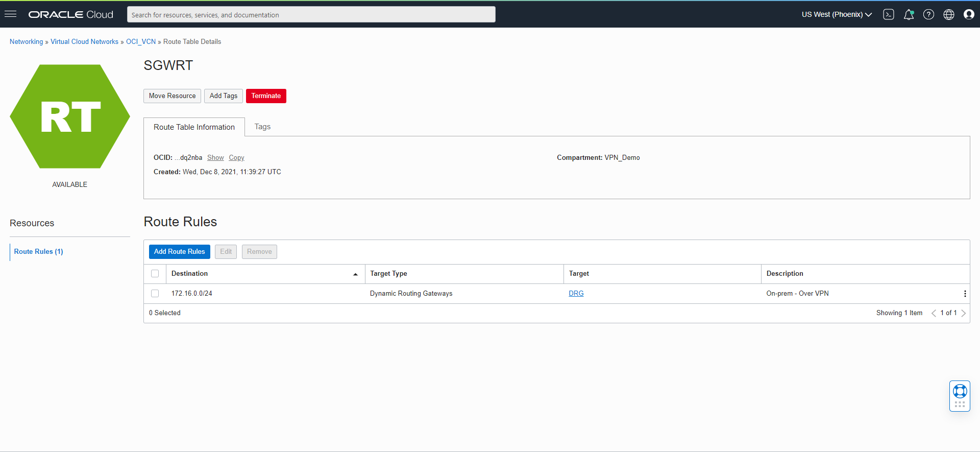
Task: Expand the US West (Phoenix) region dropdown
Action: point(837,14)
